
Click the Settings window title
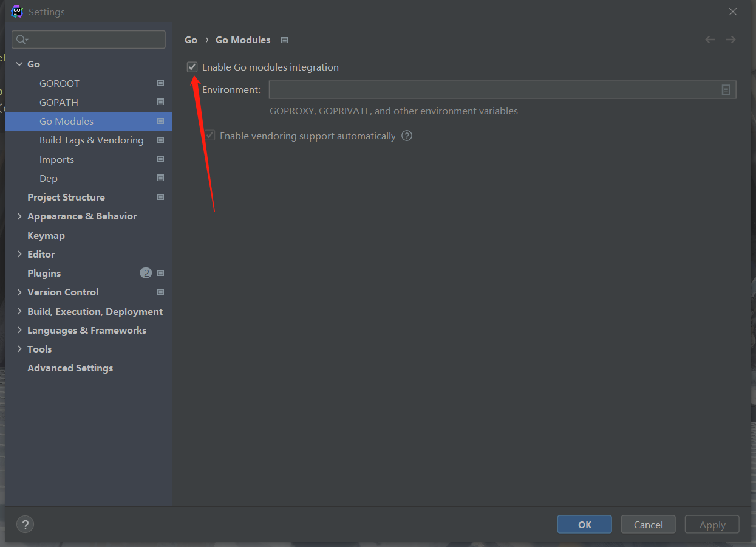(x=47, y=12)
